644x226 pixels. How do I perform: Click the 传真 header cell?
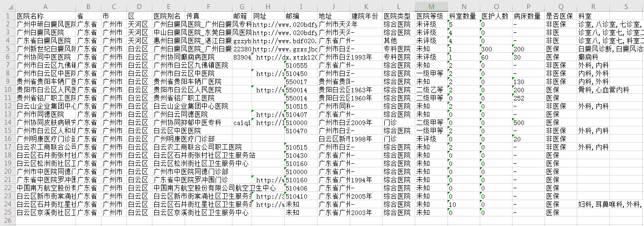[x=208, y=16]
